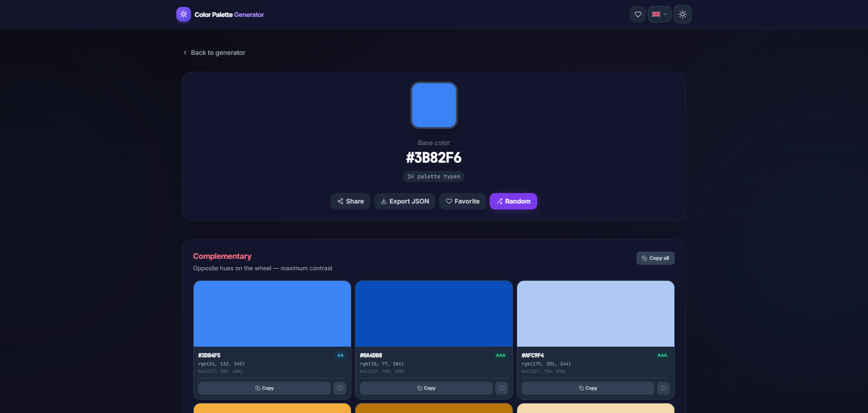868x413 pixels.
Task: Click the Complementary section heading
Action: point(222,256)
